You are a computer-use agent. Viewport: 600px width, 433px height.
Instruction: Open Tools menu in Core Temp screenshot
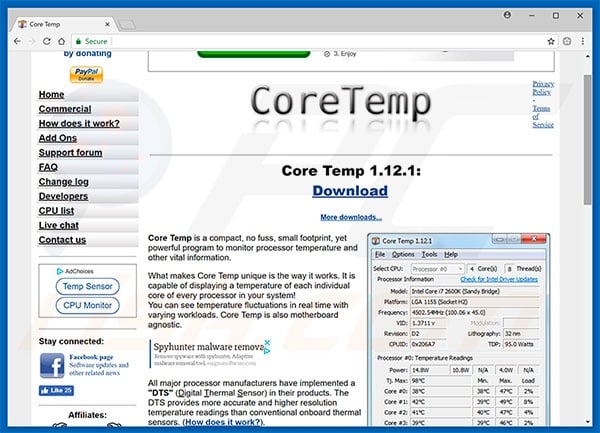click(429, 254)
